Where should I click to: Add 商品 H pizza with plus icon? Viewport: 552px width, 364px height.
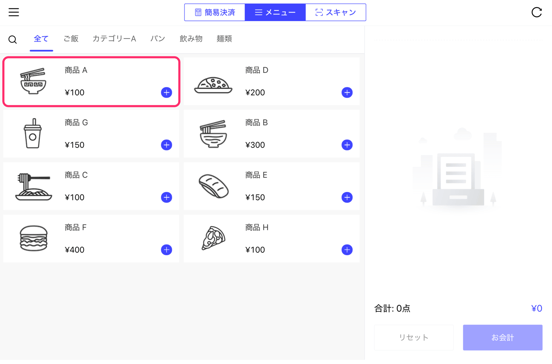(347, 250)
